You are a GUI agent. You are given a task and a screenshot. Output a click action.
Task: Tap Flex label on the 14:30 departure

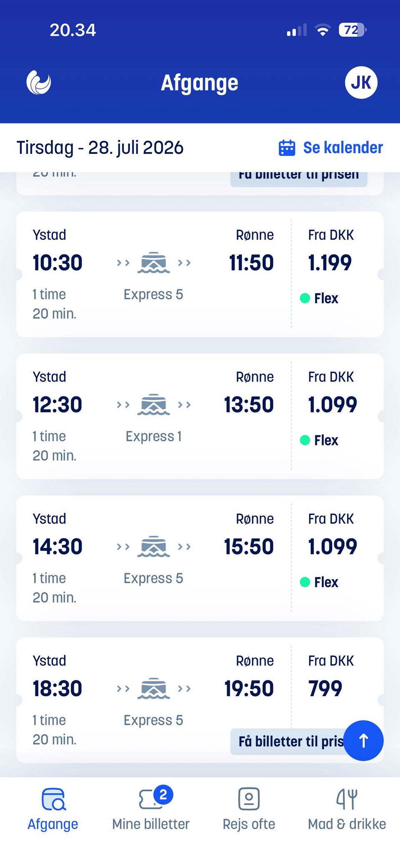click(x=326, y=582)
